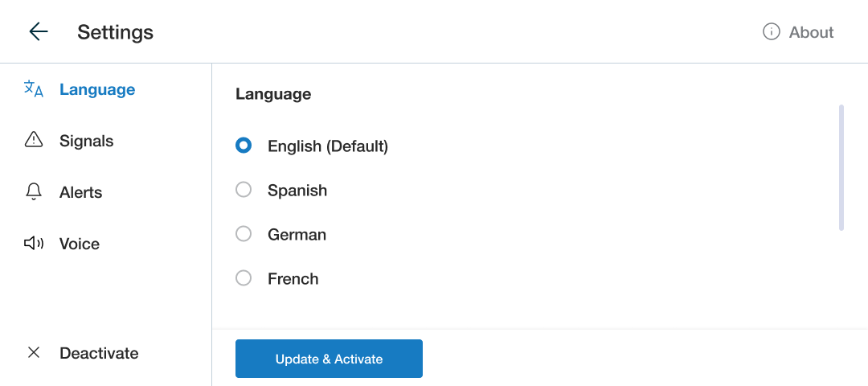This screenshot has height=386, width=868.
Task: Click the language list scrollbar
Action: coord(841,167)
